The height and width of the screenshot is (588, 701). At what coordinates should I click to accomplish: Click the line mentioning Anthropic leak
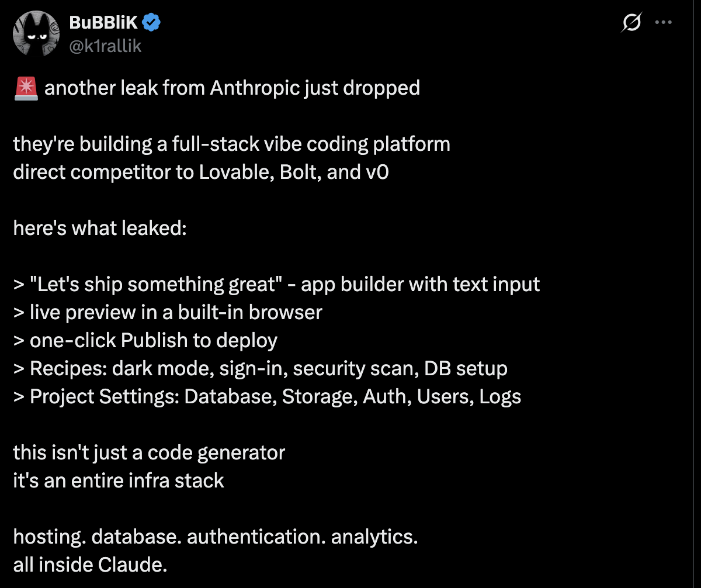tap(232, 88)
